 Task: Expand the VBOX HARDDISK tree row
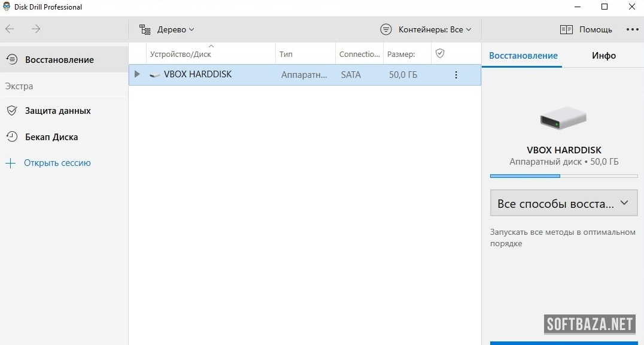click(137, 75)
